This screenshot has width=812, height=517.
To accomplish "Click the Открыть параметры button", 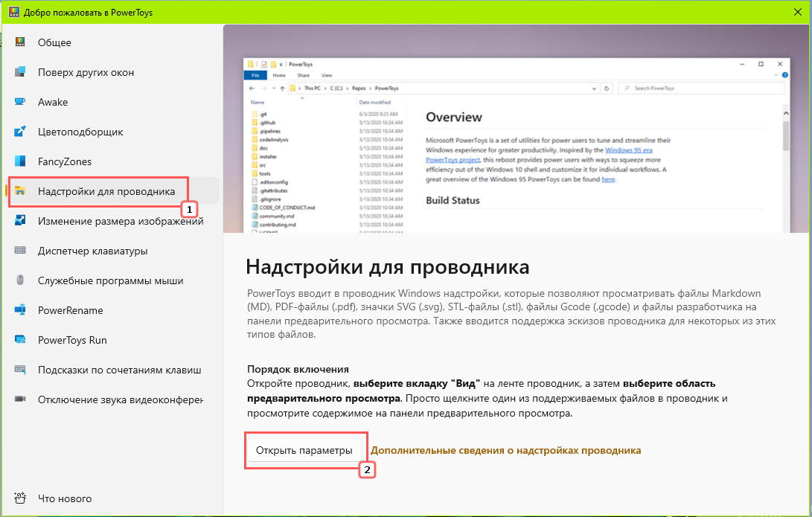I will click(x=304, y=450).
